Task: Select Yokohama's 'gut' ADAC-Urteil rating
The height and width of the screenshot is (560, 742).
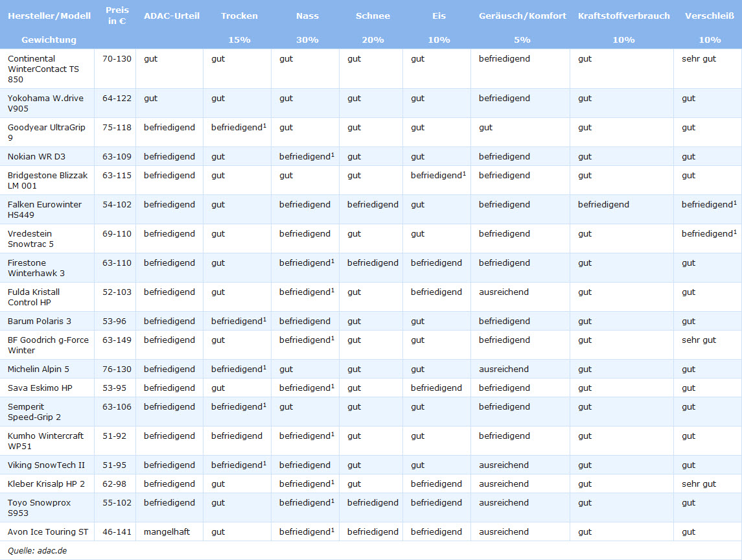Action: click(x=150, y=99)
